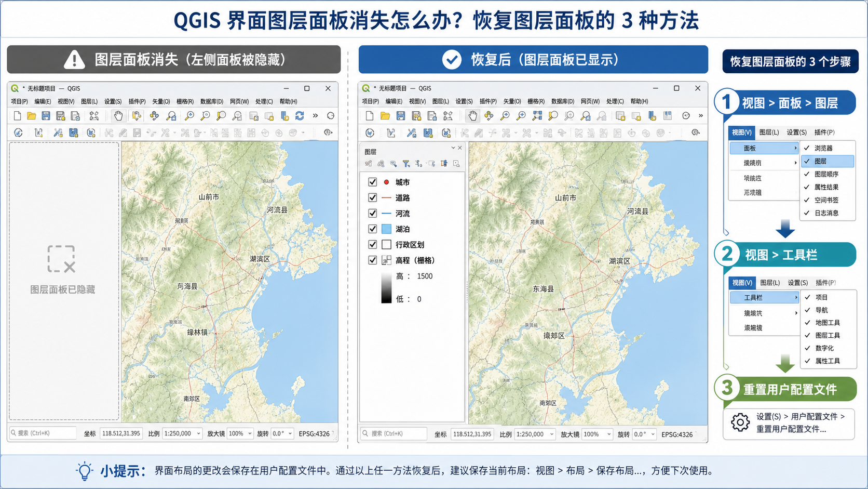Open 处理(C) menu in left QGIS window
The width and height of the screenshot is (868, 489).
tap(264, 101)
